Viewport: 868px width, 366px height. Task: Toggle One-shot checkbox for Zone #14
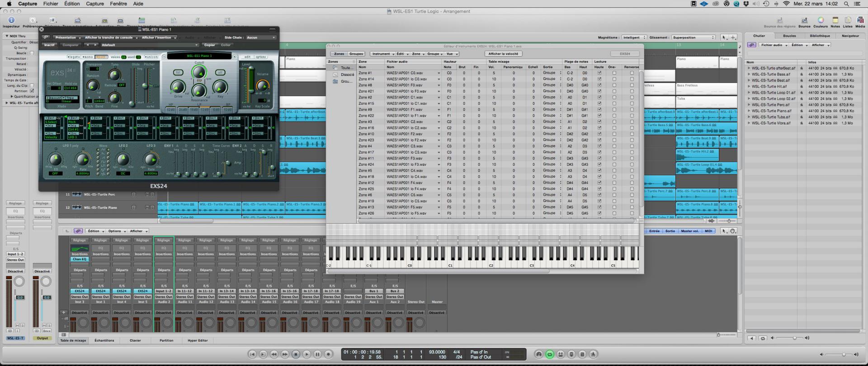614,79
